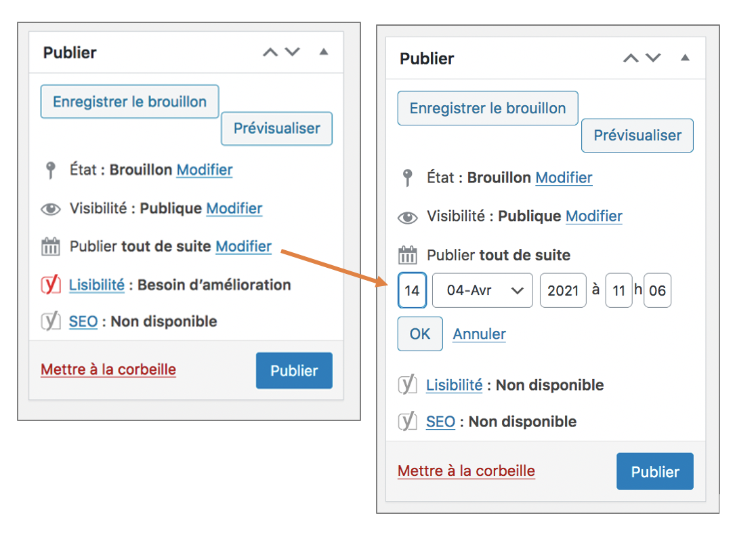Click the eye visibility icon in right panel

pos(407,218)
